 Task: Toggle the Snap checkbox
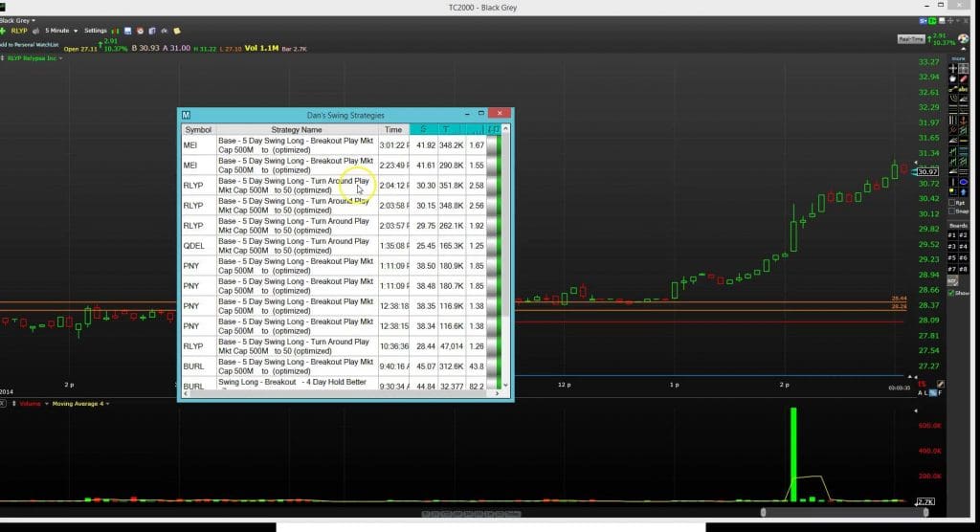[952, 211]
